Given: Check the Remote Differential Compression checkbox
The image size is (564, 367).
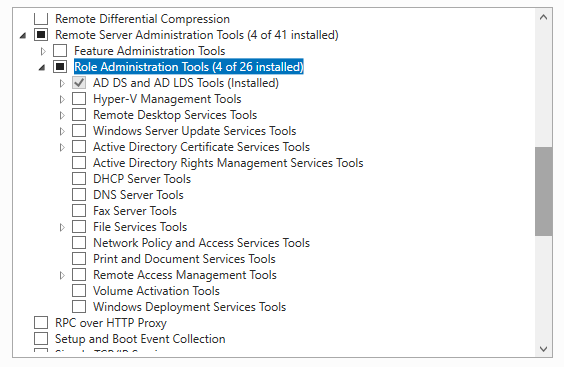Looking at the screenshot, I should 41,18.
